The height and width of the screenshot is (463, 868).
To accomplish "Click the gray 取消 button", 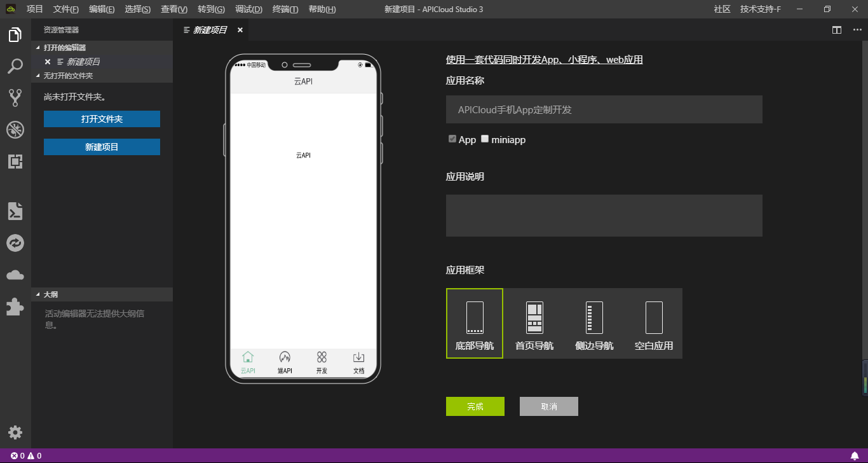I will point(549,406).
